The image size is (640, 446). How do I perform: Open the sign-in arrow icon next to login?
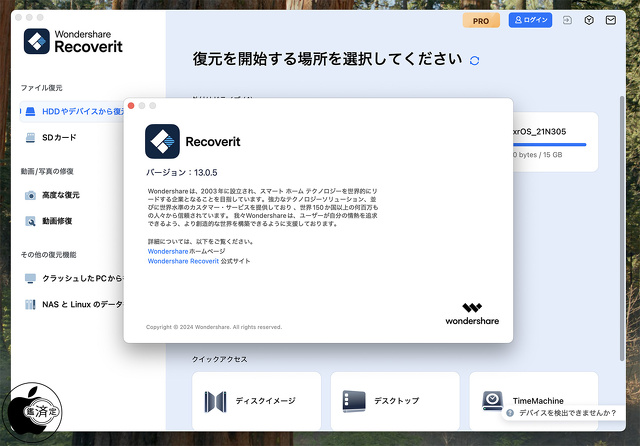point(567,20)
